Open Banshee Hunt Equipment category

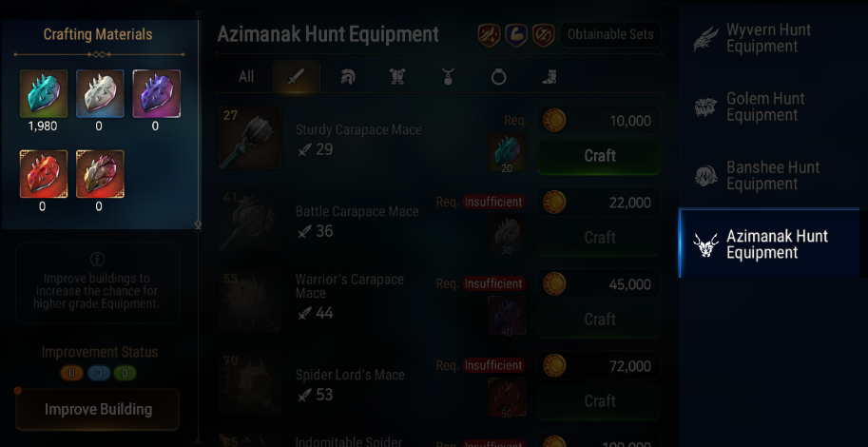(769, 176)
